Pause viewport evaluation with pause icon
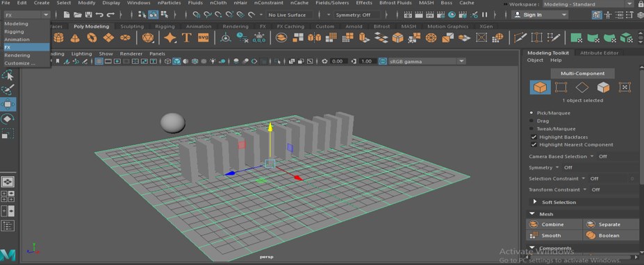644x265 pixels. (x=485, y=15)
